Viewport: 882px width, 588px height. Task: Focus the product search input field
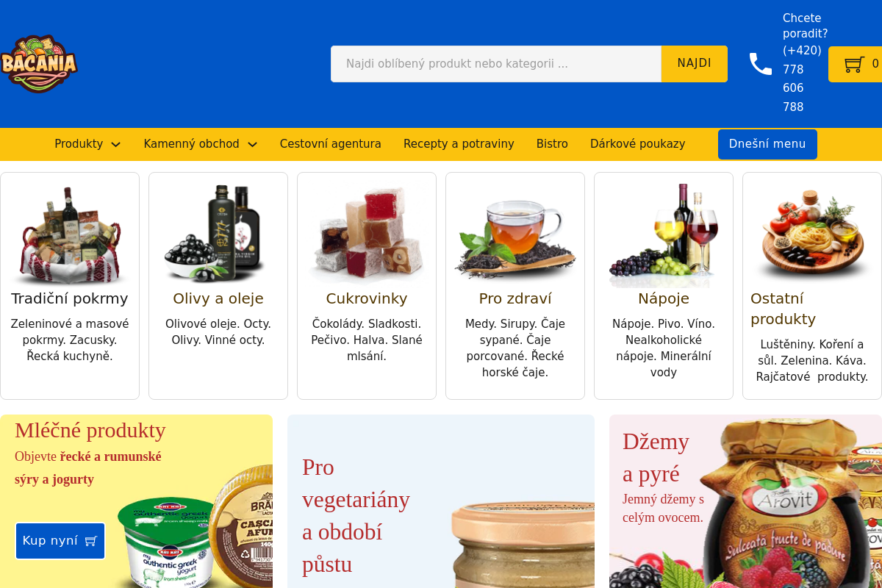[496, 64]
